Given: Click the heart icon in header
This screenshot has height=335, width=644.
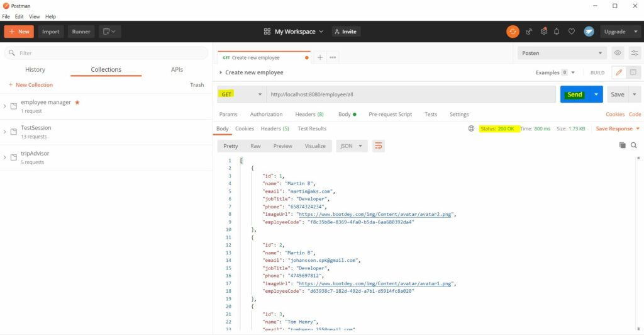Looking at the screenshot, I should click(571, 31).
